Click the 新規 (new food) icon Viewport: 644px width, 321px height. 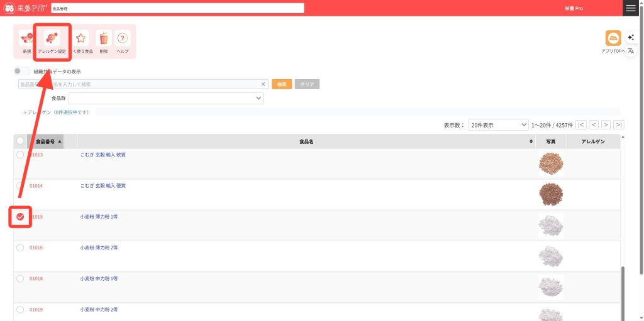pos(26,39)
